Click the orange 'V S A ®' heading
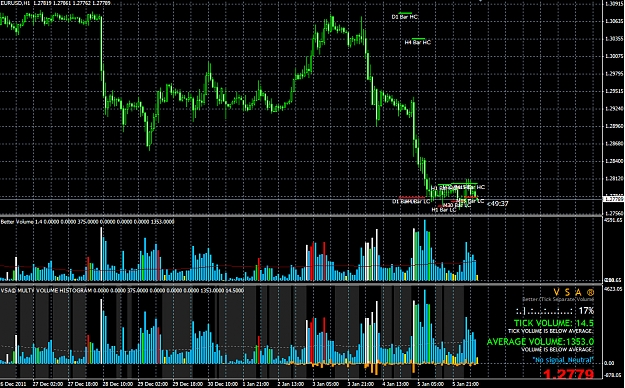The width and height of the screenshot is (625, 388). click(x=574, y=293)
